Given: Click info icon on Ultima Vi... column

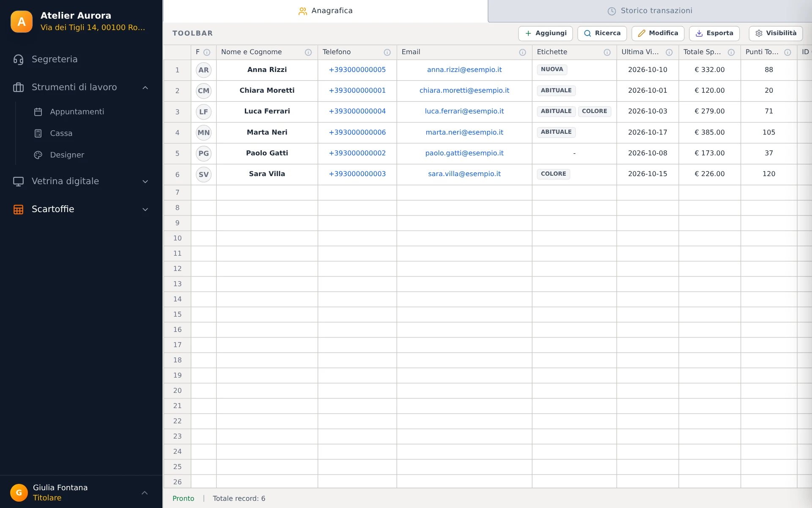Looking at the screenshot, I should click(669, 52).
